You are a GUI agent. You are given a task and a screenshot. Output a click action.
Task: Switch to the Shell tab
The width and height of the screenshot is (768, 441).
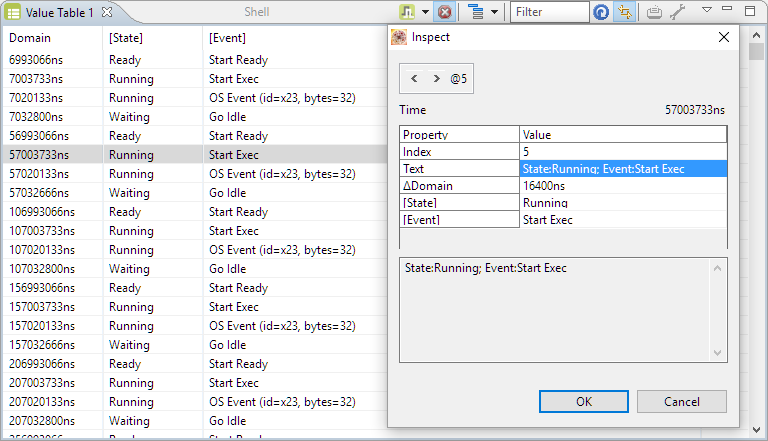[257, 12]
